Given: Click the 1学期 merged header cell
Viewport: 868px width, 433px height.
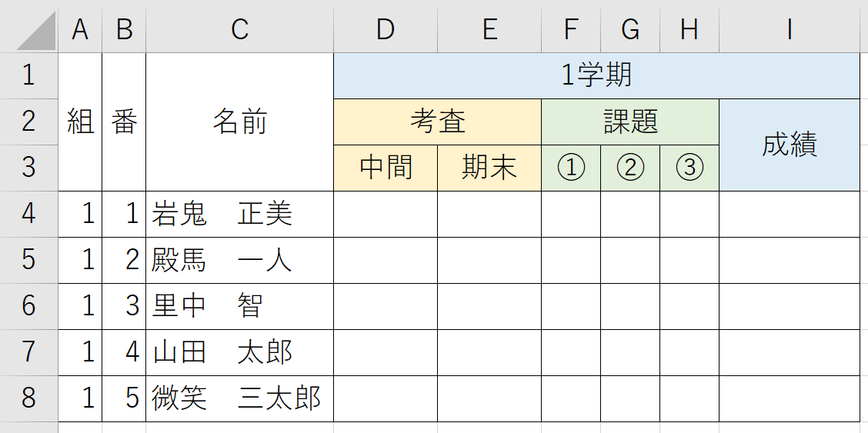Looking at the screenshot, I should click(597, 76).
